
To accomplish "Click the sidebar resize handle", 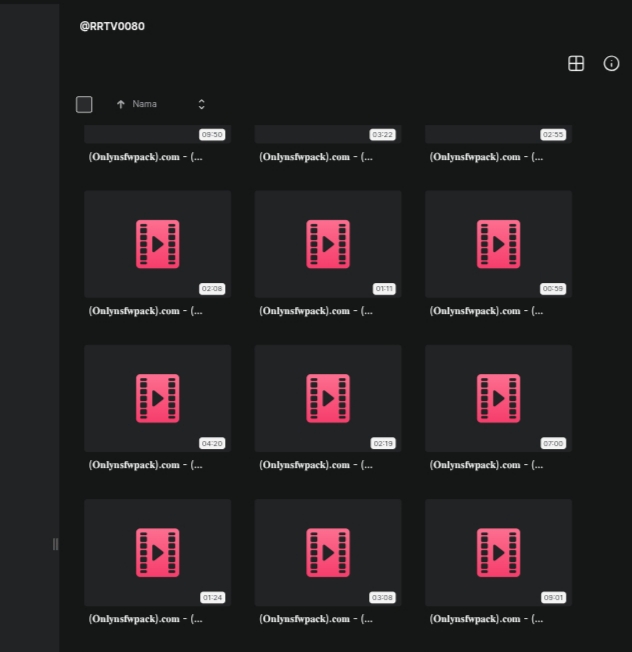I will [55, 544].
